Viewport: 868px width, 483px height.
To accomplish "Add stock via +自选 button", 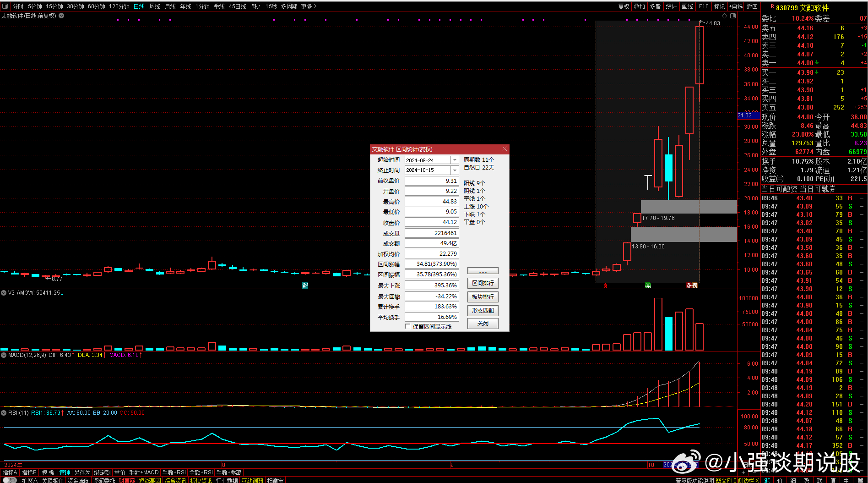I will [x=736, y=6].
